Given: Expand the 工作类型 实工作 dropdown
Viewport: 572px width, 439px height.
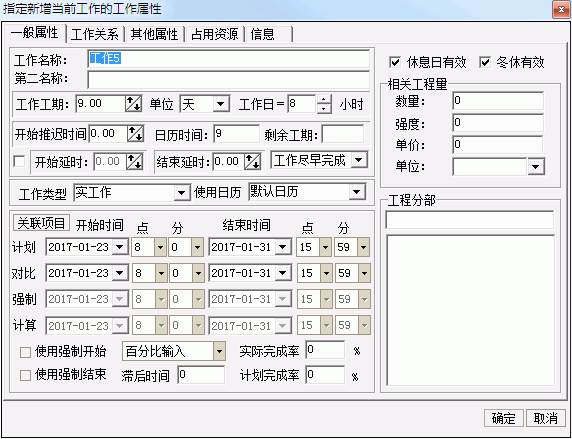Looking at the screenshot, I should tap(181, 193).
